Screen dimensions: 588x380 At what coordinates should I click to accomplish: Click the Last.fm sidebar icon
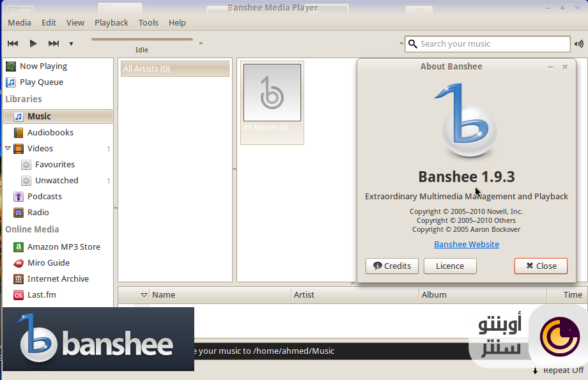click(x=19, y=294)
